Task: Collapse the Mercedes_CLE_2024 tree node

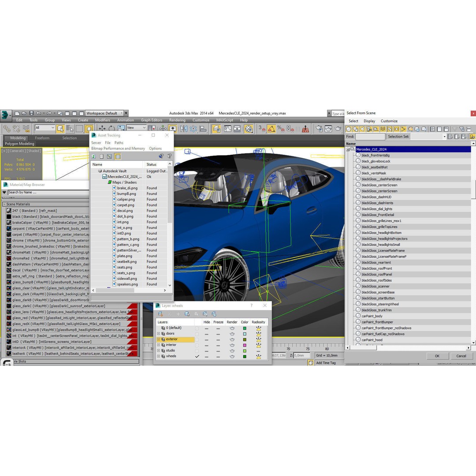Action: [x=348, y=149]
